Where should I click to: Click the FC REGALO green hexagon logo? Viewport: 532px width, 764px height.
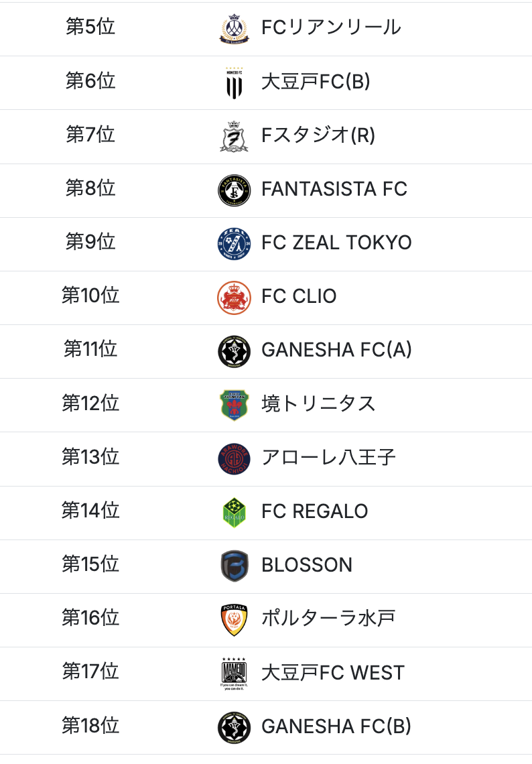(234, 513)
